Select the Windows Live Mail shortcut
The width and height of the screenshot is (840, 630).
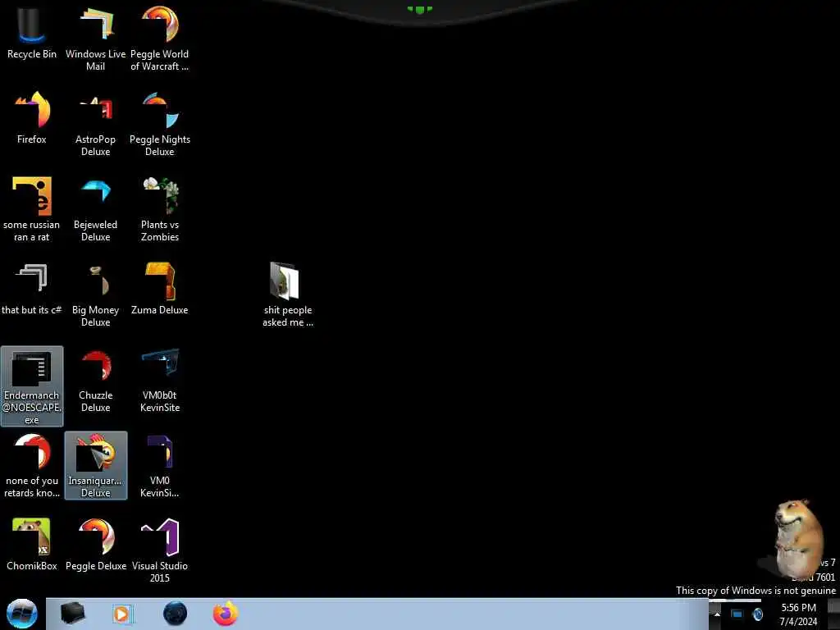[95, 38]
